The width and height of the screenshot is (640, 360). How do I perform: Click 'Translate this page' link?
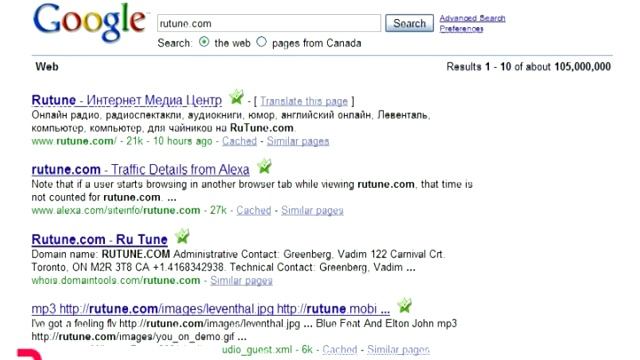[304, 101]
